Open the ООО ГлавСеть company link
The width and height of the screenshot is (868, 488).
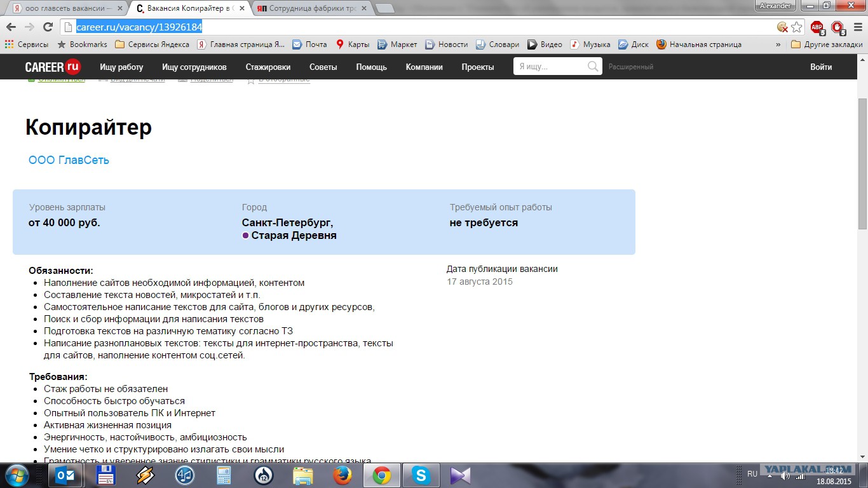(x=69, y=160)
